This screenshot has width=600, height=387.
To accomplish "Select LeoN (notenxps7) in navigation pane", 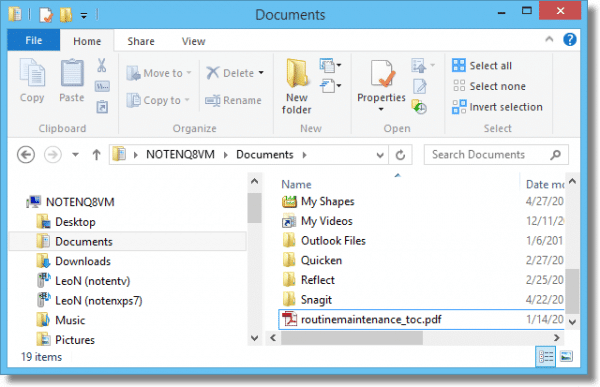I will click(x=98, y=300).
